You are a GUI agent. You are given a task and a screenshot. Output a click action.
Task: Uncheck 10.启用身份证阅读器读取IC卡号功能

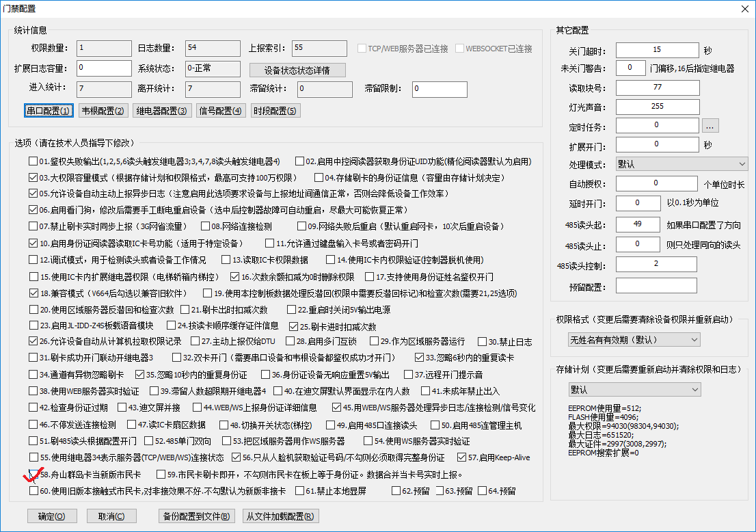click(33, 243)
